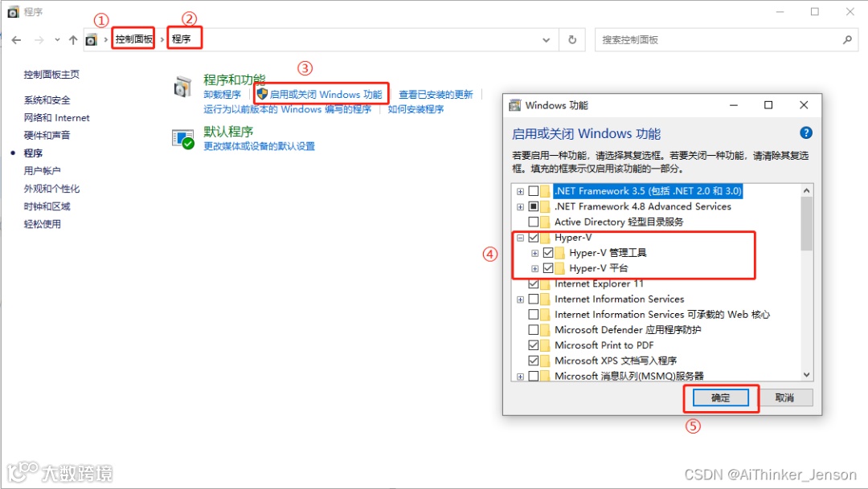Click the search magnifier icon

847,40
